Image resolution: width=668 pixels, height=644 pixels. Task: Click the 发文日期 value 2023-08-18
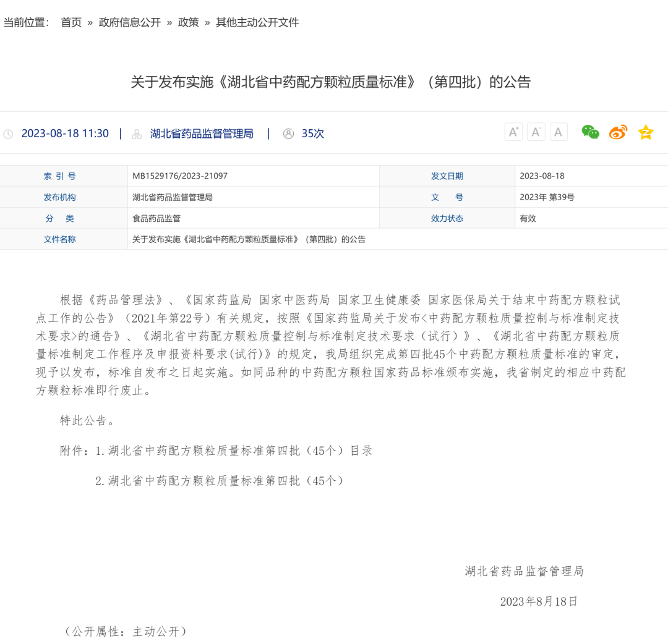coord(542,176)
